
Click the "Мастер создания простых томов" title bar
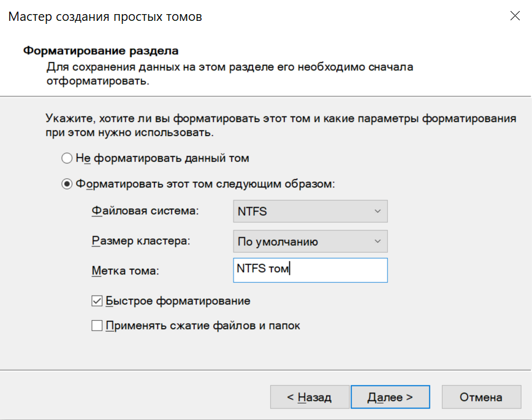105,17
